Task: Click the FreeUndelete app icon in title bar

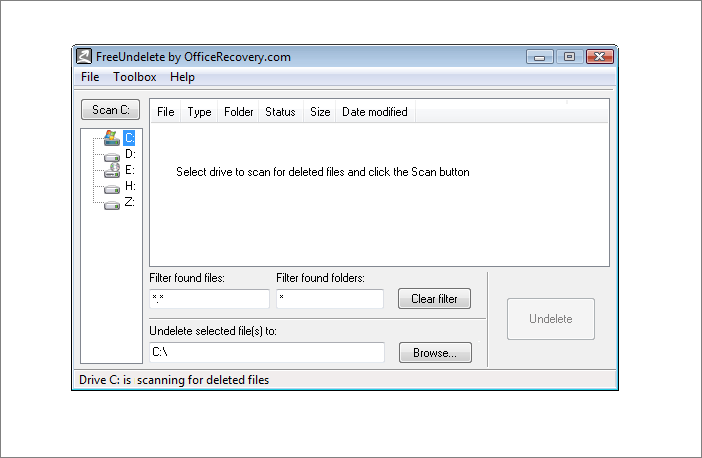Action: 84,56
